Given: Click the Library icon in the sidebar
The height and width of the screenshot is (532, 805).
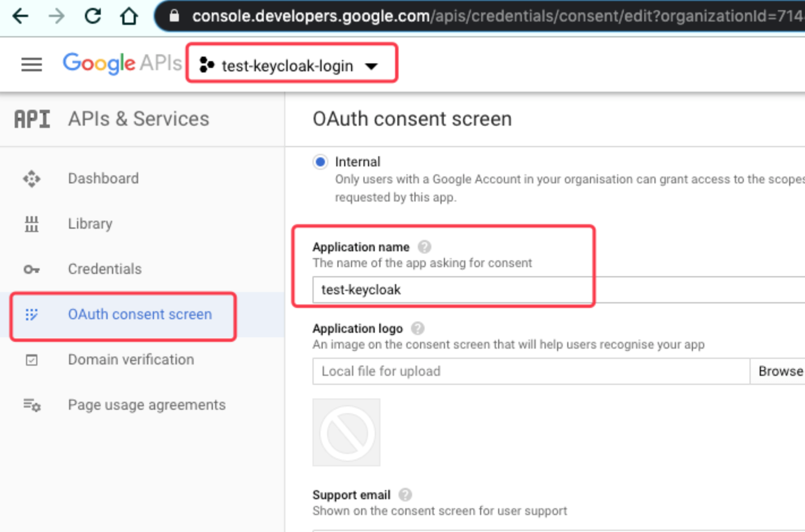Looking at the screenshot, I should 32,224.
